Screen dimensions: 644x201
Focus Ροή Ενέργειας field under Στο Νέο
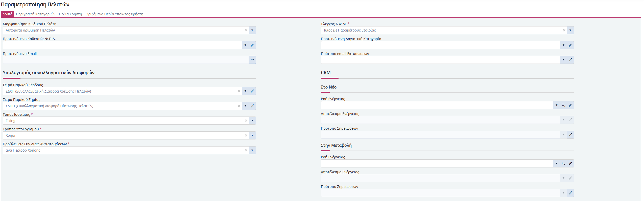[x=437, y=105]
